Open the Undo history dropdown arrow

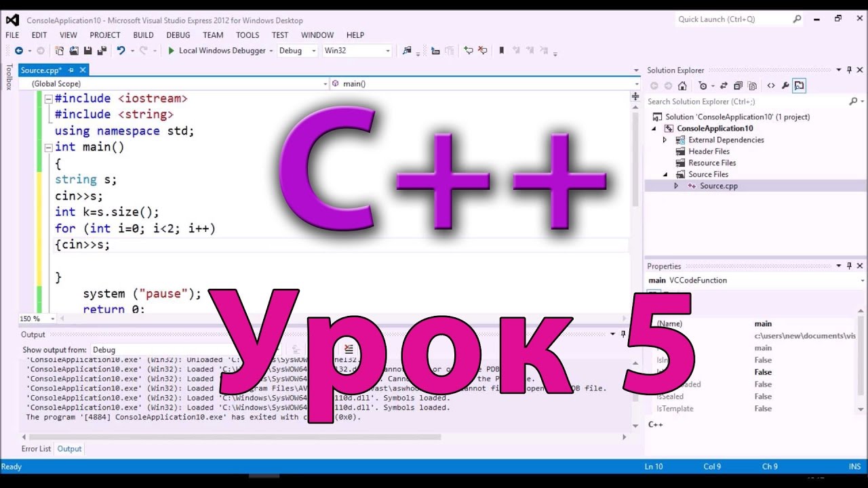click(x=132, y=51)
